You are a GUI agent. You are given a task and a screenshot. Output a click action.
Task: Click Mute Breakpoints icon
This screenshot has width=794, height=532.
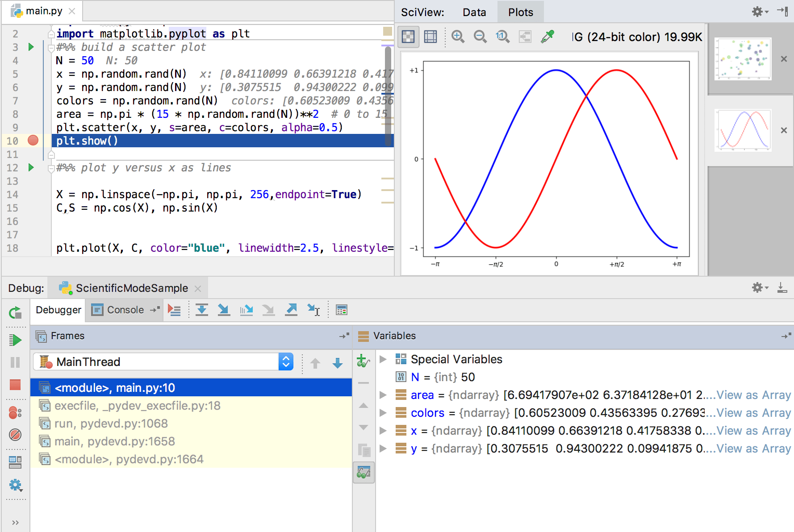15,435
